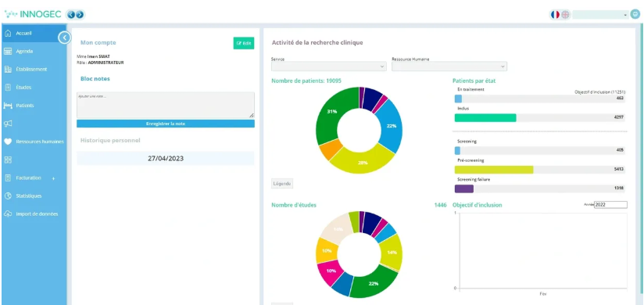This screenshot has height=305, width=644.
Task: Open Patients in the sidebar
Action: 25,106
